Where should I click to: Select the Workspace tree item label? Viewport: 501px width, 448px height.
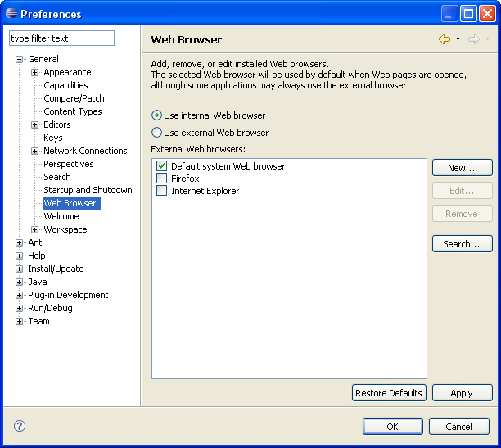65,229
